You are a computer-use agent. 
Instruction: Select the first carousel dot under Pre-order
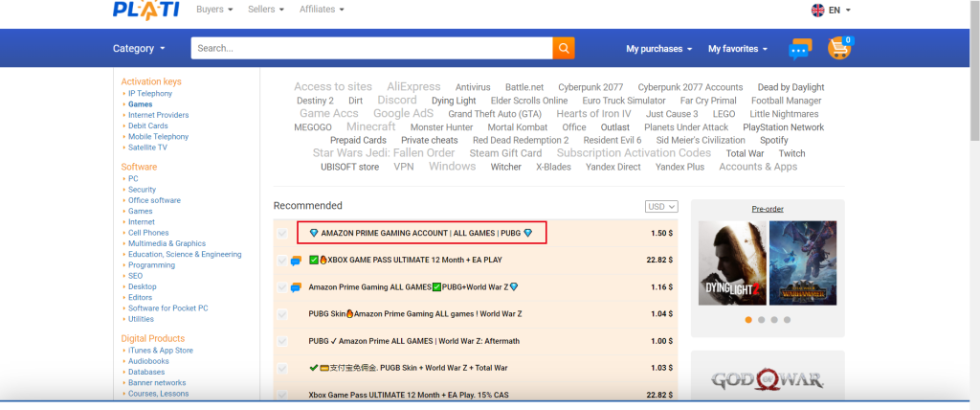[748, 320]
